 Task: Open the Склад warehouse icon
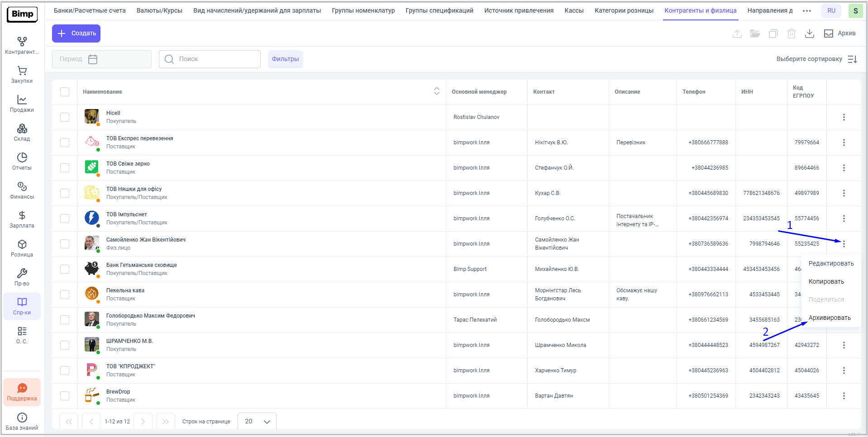coord(22,133)
